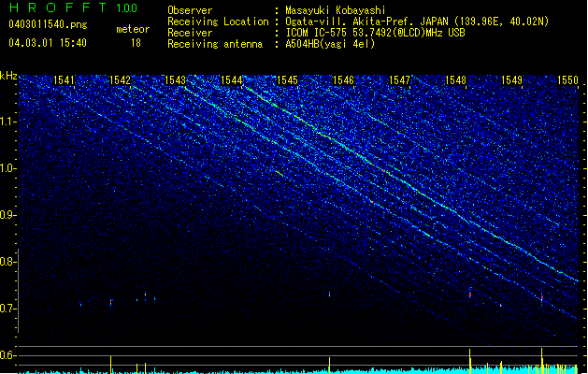This screenshot has height=374, width=588.
Task: Click the 1.1 kHz axis label
Action: tap(7, 122)
